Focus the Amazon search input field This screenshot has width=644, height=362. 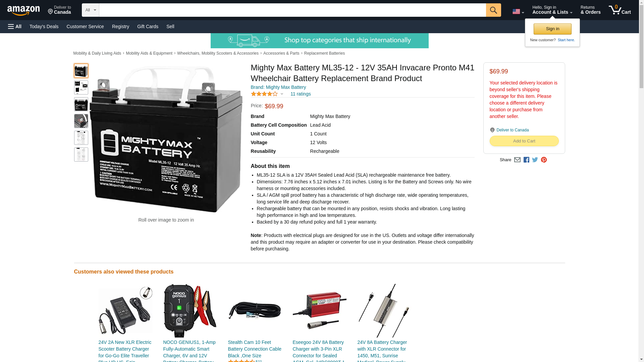pos(292,10)
